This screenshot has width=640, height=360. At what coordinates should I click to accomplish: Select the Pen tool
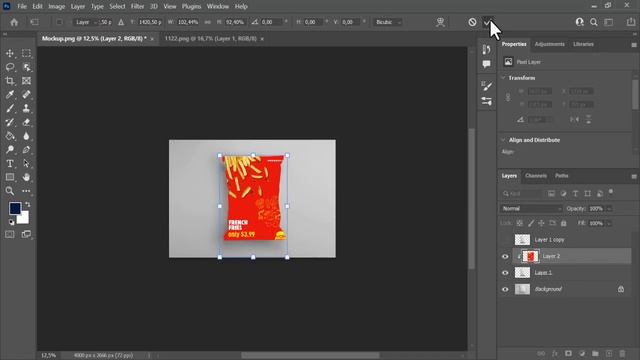pos(26,149)
